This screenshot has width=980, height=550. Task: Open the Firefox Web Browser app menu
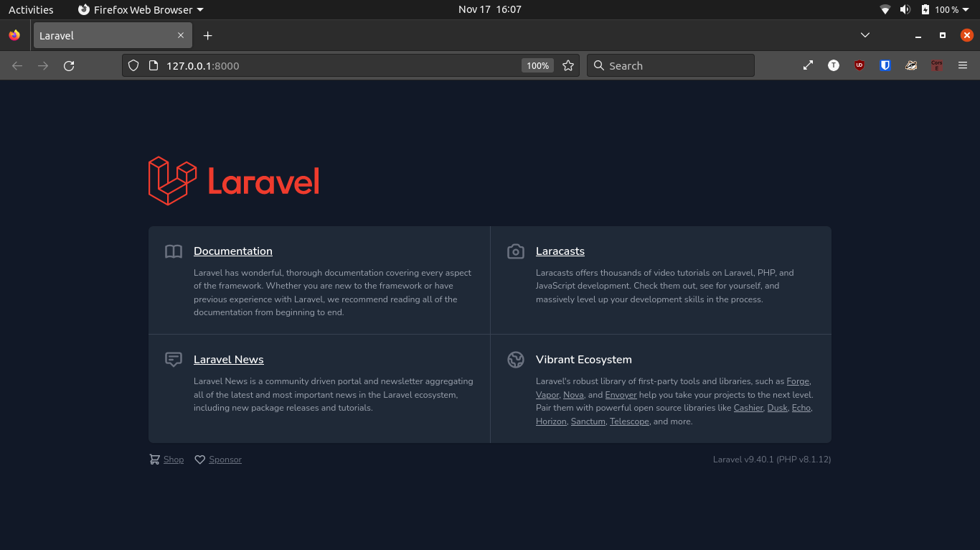coord(141,9)
